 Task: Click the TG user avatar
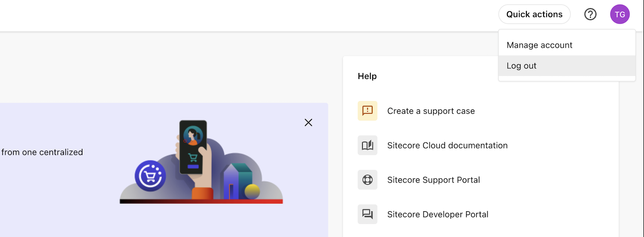click(x=620, y=14)
